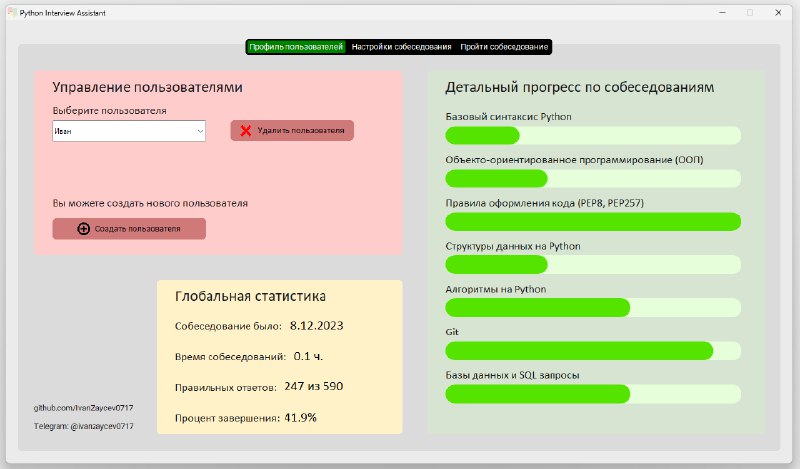Viewport: 800px width, 469px height.
Task: Click the Правильных ответов label
Action: click(226, 387)
